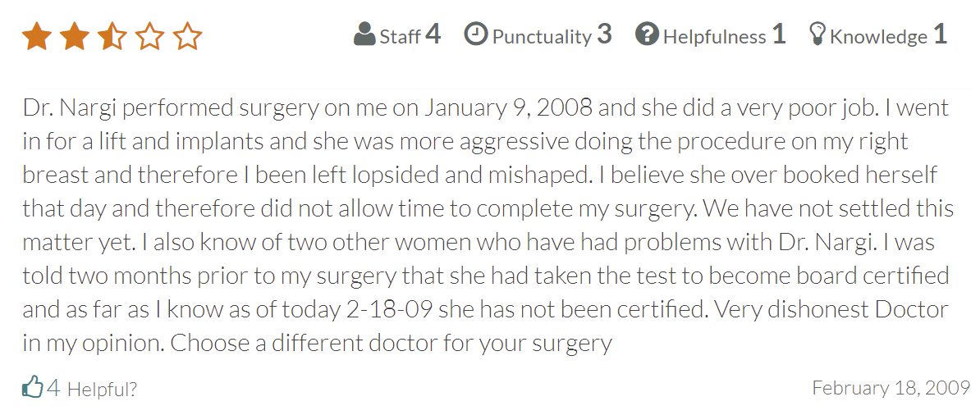
Task: Click the review text beginning Dr. Nargi
Action: point(488,226)
